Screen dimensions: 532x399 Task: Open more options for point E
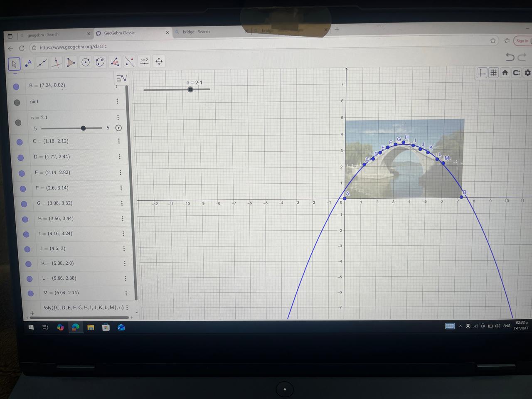click(x=121, y=172)
